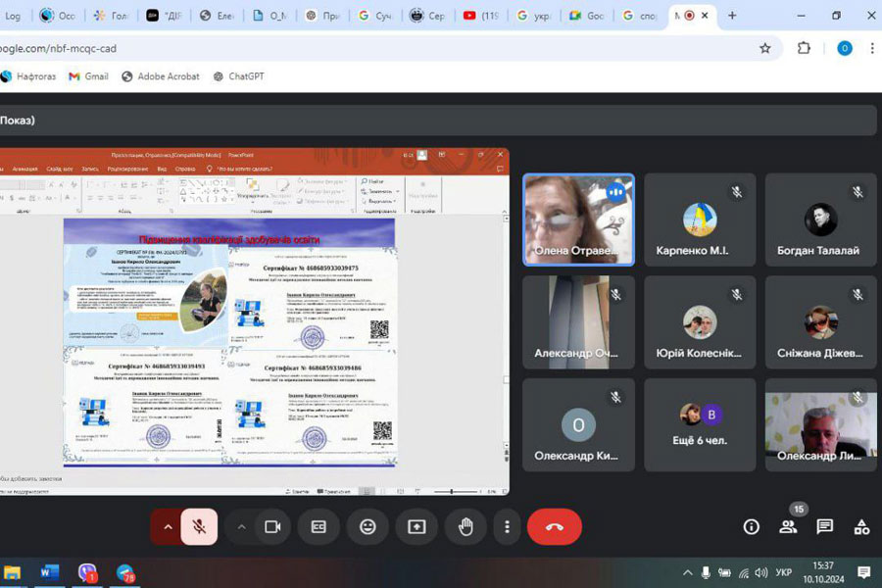Turn on the camera button
The image size is (882, 588).
pos(272,527)
